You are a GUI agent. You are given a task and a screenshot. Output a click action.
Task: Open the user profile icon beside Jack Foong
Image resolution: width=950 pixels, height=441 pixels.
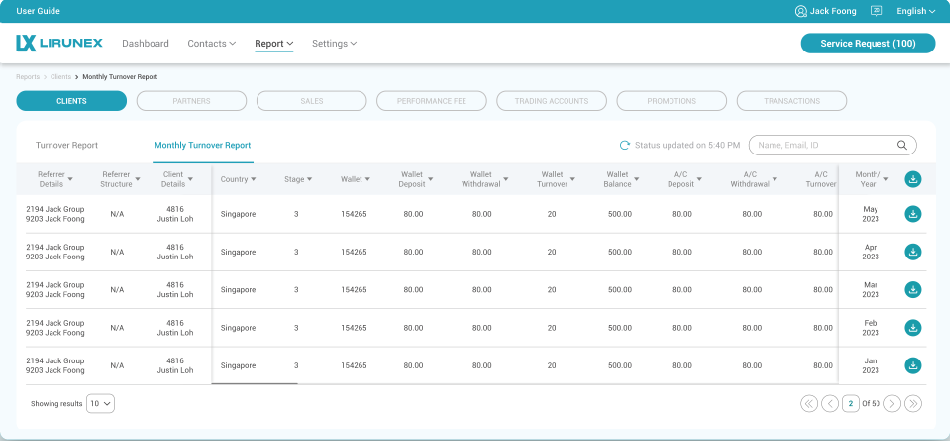pyautogui.click(x=800, y=11)
